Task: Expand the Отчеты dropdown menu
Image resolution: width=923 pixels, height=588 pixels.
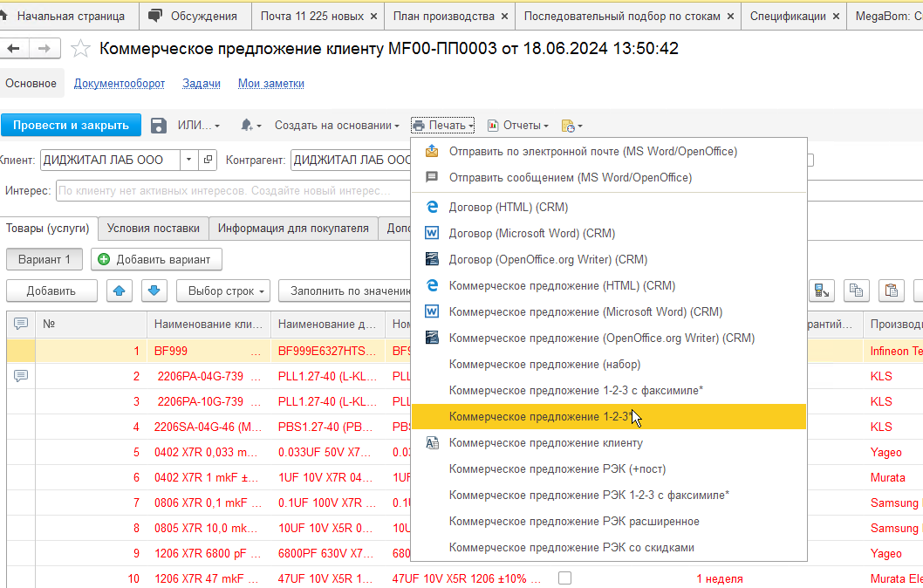Action: point(518,126)
